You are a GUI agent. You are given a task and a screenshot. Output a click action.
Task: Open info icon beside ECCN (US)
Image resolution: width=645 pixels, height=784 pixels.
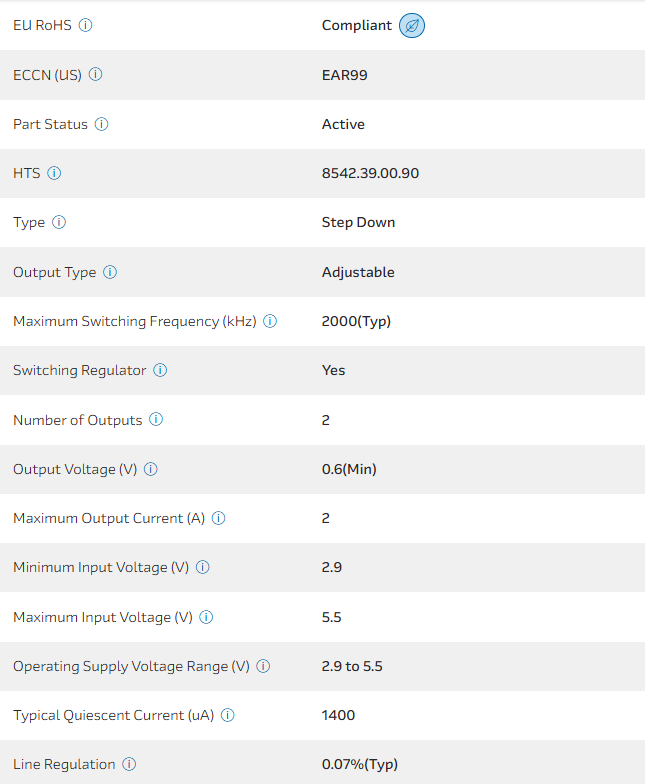[96, 74]
